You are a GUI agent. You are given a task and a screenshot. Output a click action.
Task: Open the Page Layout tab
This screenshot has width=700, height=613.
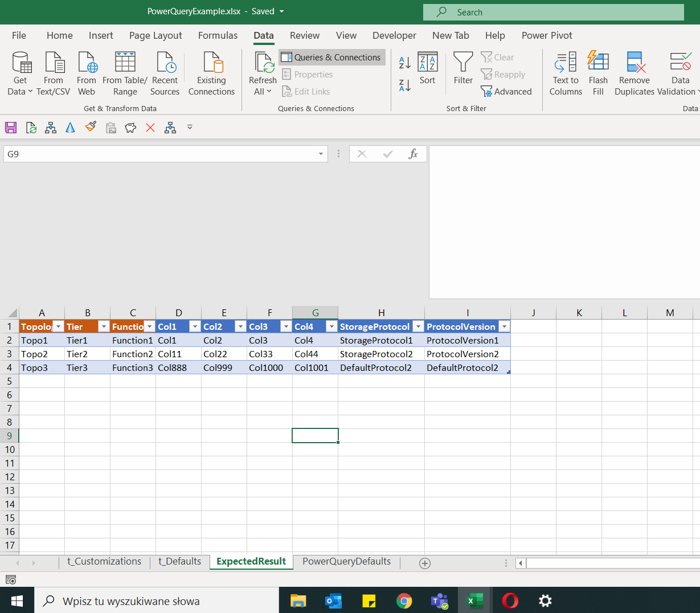tap(155, 35)
